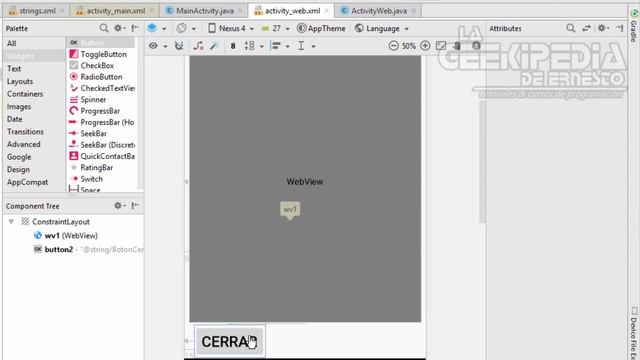Toggle autoconnect magnet icon
640x360 pixels.
point(179,46)
